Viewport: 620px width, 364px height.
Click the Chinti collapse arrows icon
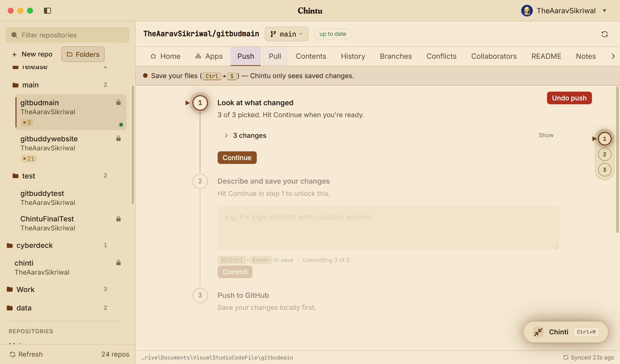(x=538, y=332)
